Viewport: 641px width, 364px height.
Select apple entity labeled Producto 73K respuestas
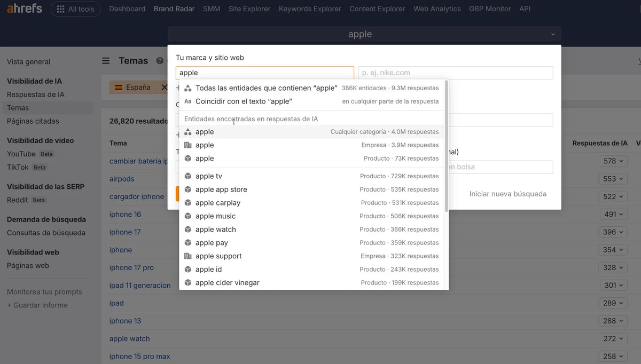pos(311,159)
